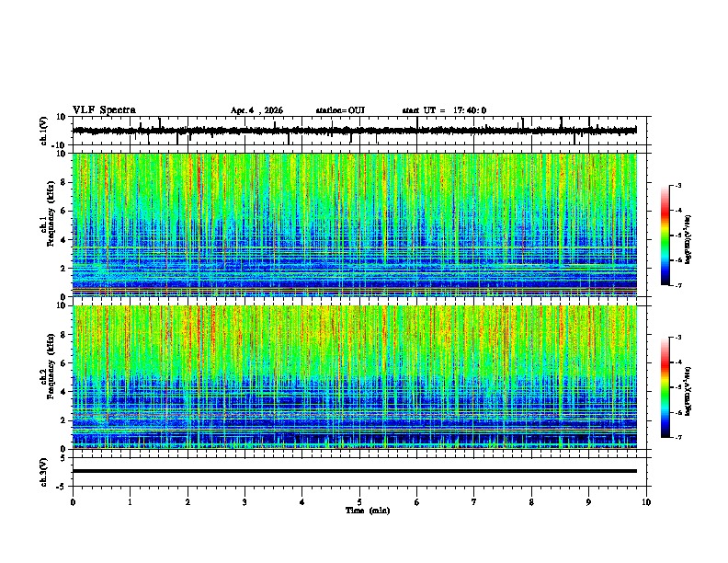The width and height of the screenshot is (728, 563).
Task: Click inside the ch.1 spectrogram panel
Action: [354, 224]
